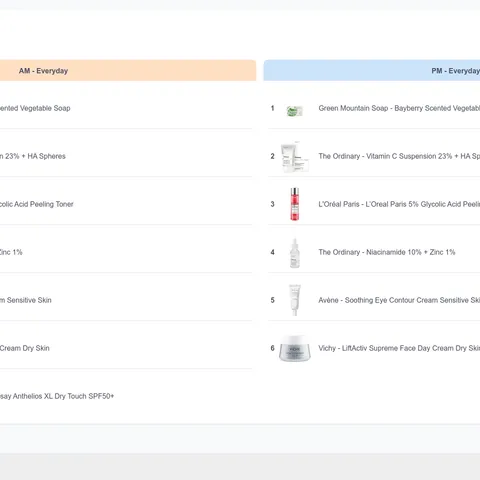Click the L'Oréal Paris Glycolic toner thumbnail
Image resolution: width=480 pixels, height=480 pixels.
295,204
